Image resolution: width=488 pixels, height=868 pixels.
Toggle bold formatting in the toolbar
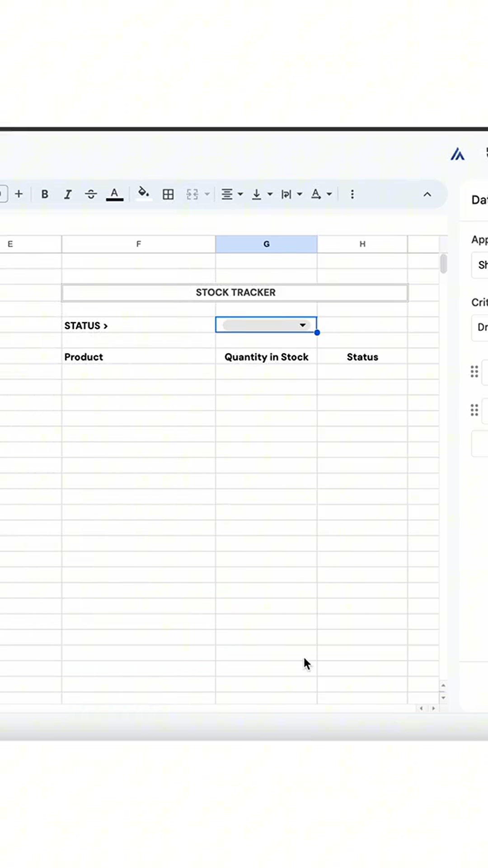point(45,194)
